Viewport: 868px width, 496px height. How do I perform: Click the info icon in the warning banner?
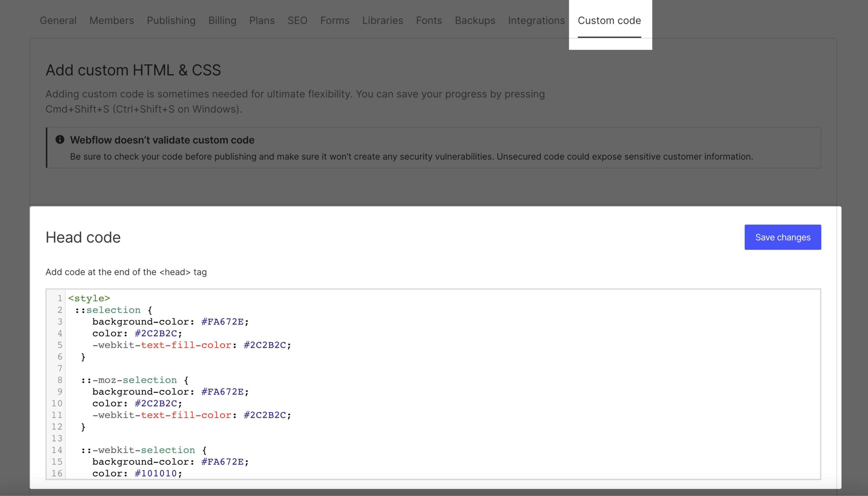point(60,139)
